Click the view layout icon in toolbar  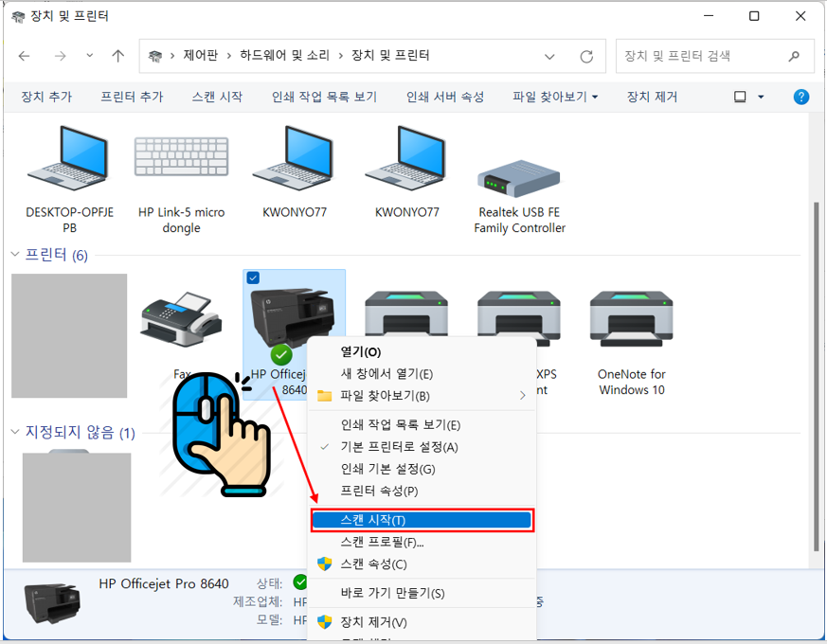pos(740,97)
